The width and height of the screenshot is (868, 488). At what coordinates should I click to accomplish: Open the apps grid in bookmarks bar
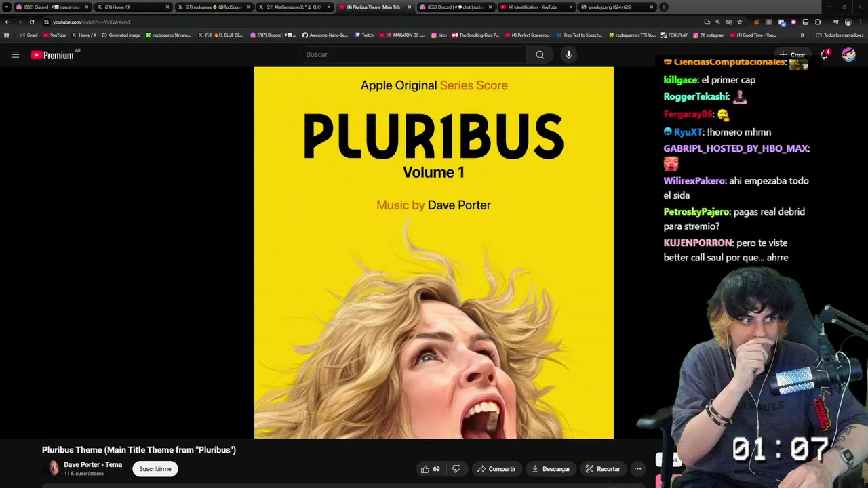point(7,35)
